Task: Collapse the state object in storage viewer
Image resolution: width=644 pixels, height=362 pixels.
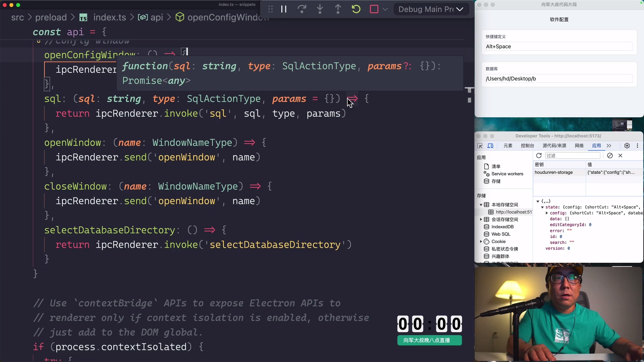Action: click(542, 207)
